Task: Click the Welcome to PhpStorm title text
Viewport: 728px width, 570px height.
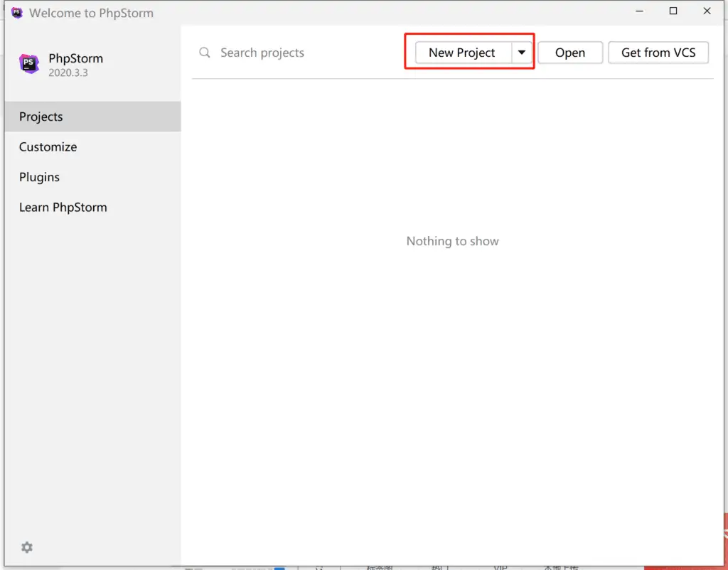Action: 91,13
